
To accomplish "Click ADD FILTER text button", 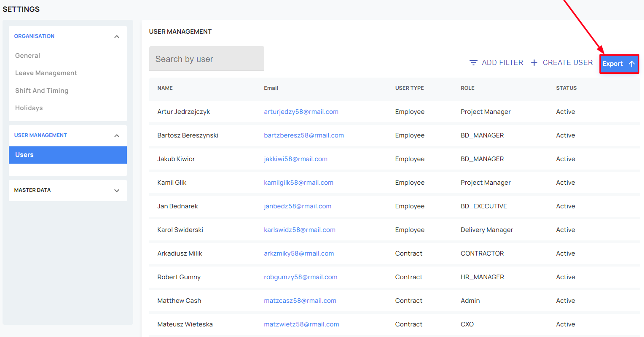I will tap(502, 62).
